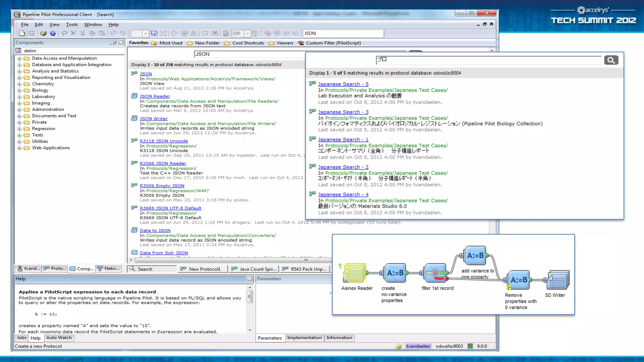Click the Asinex Reader component icon
Viewport: 644px width, 362px height.
tap(355, 273)
